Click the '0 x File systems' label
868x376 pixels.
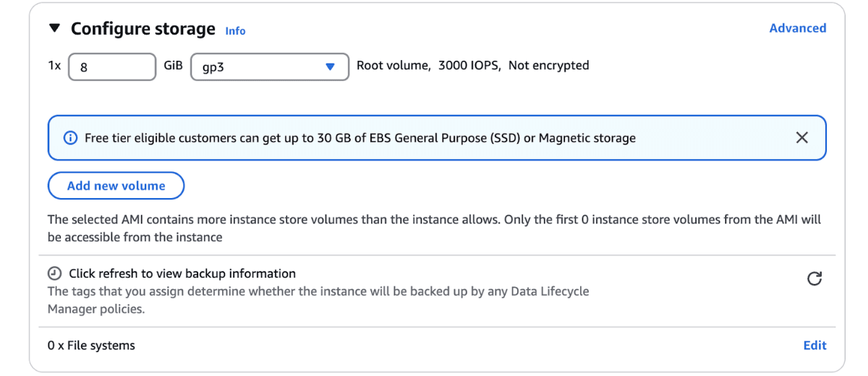point(91,346)
